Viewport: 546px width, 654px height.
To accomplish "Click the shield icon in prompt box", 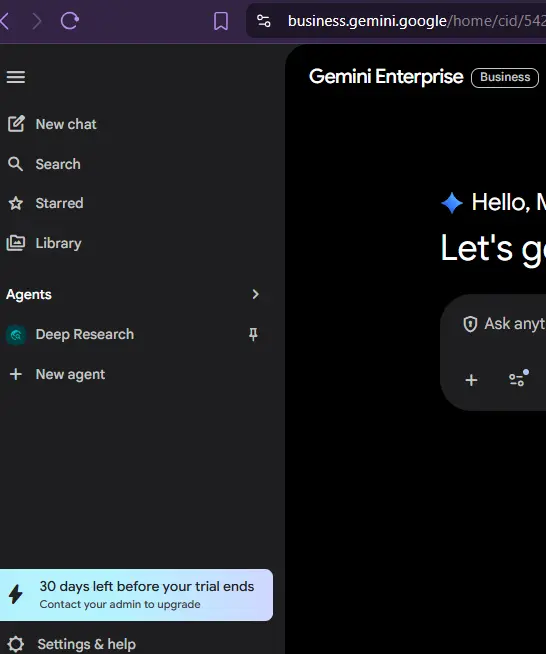I will click(x=470, y=324).
